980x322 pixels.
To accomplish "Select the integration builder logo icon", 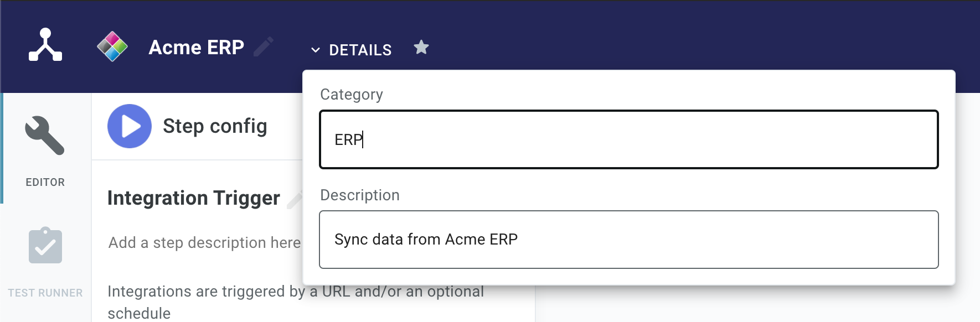I will 44,46.
